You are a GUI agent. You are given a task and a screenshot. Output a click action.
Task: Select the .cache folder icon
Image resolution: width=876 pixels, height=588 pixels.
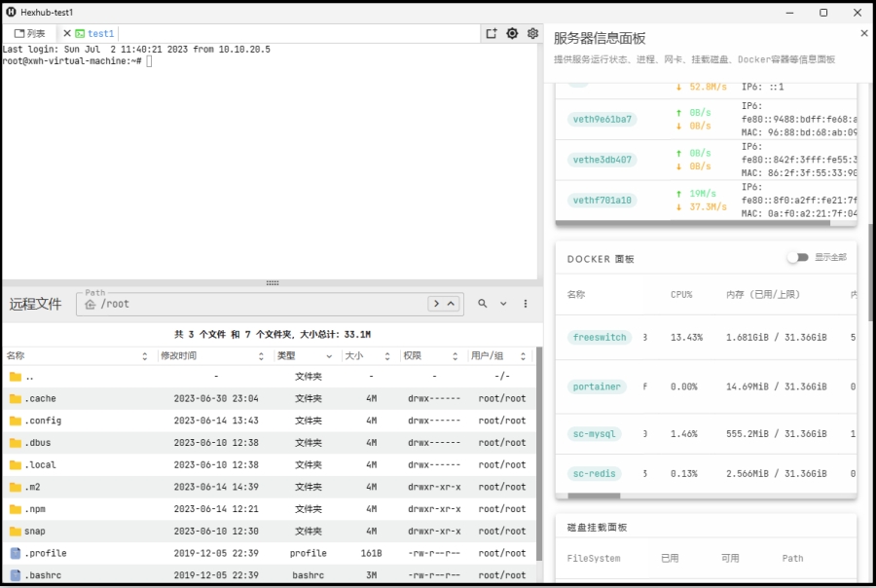pos(16,398)
